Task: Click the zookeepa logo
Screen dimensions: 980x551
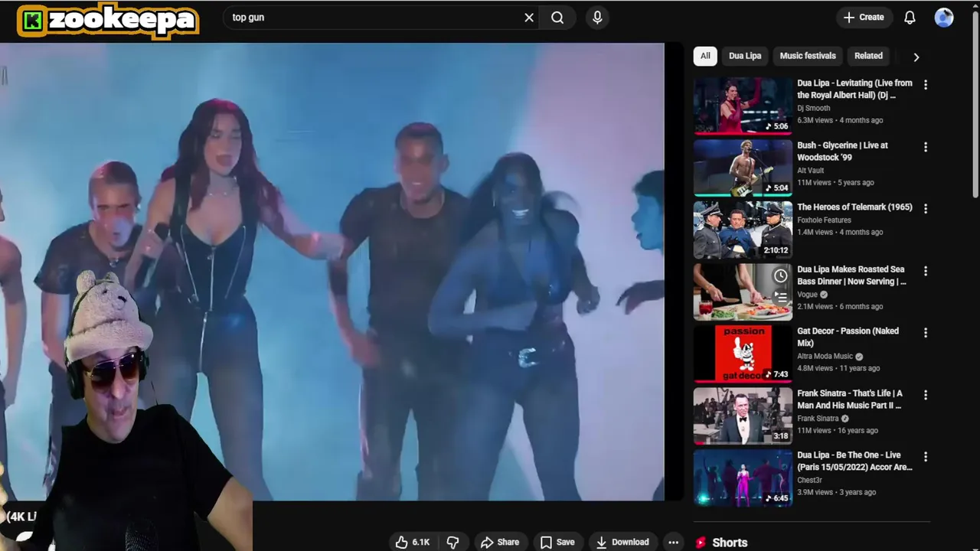Action: pyautogui.click(x=108, y=20)
